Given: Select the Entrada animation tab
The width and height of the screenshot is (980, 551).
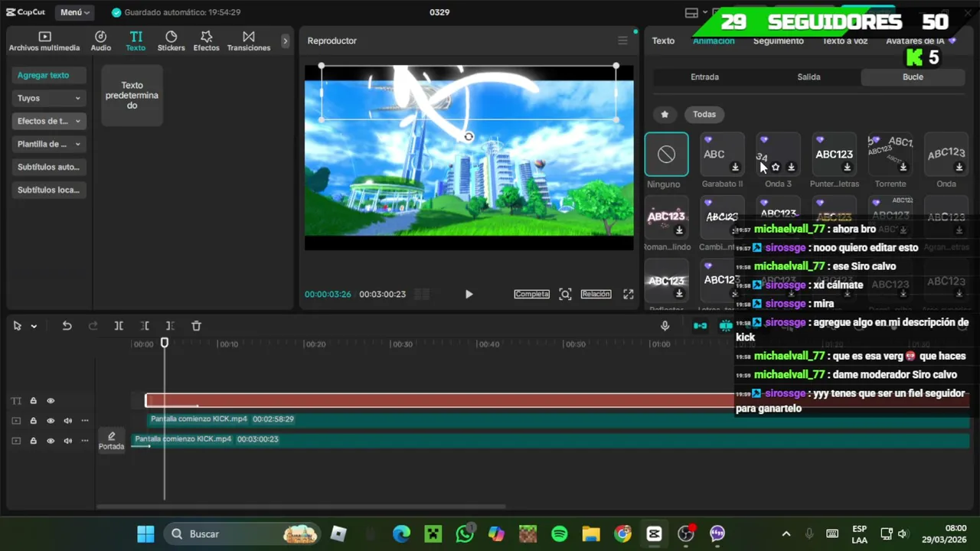Looking at the screenshot, I should 704,77.
